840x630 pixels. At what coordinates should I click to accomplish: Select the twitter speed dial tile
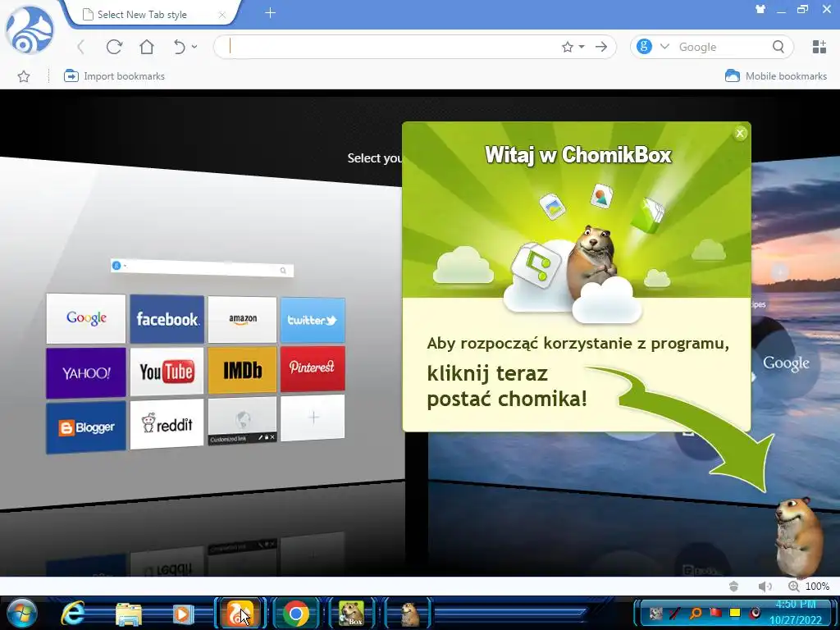point(313,321)
